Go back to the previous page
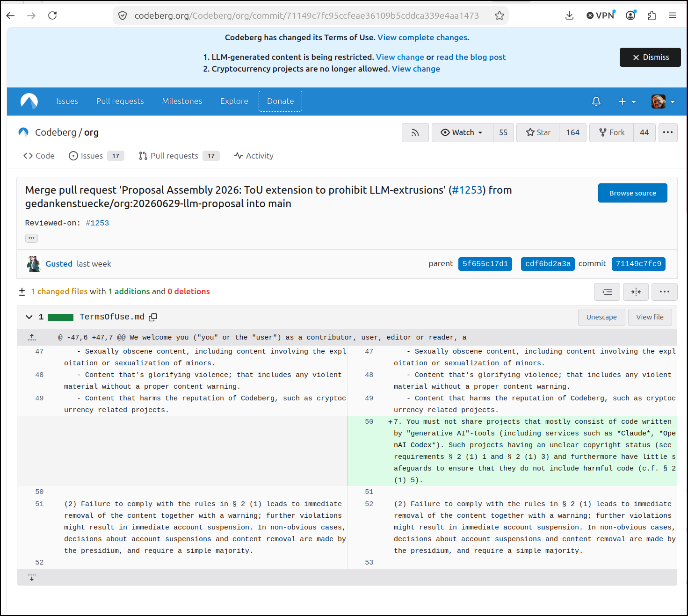This screenshot has width=688, height=616. [11, 15]
